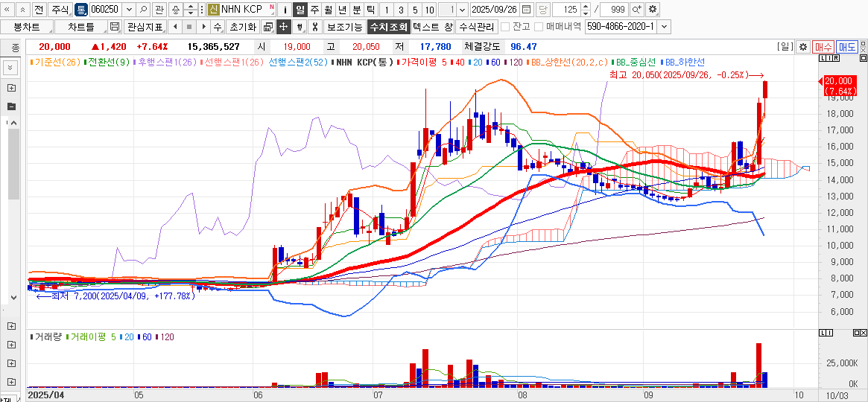Open chart settings gear in top toolbar
This screenshot has height=402, width=868.
click(653, 10)
